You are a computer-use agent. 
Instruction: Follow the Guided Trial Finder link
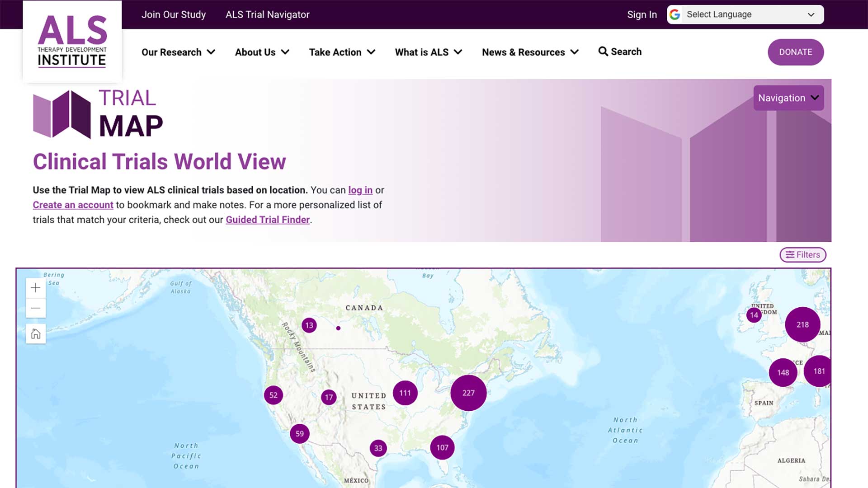pos(268,220)
